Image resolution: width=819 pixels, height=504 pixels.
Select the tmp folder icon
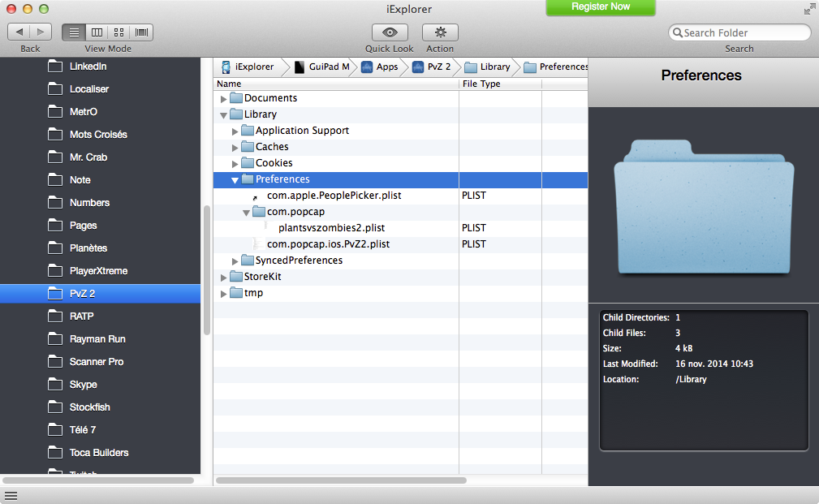click(x=237, y=292)
